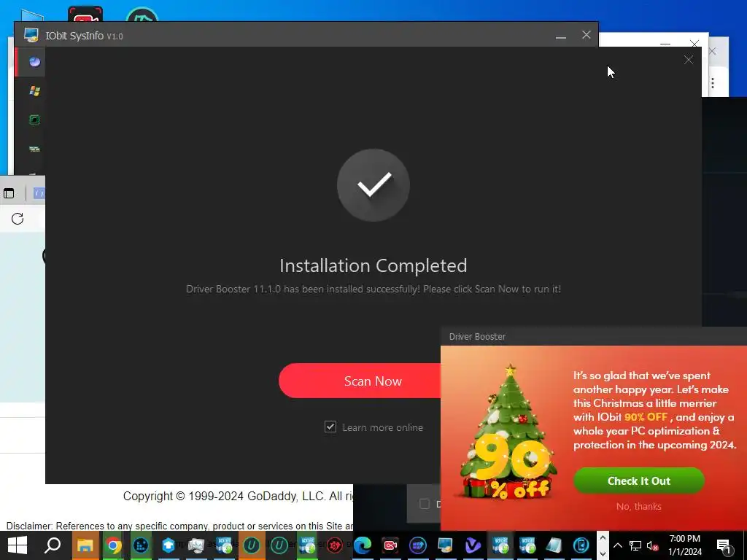This screenshot has height=560, width=747.
Task: Click the installed successfully message text
Action: [373, 289]
